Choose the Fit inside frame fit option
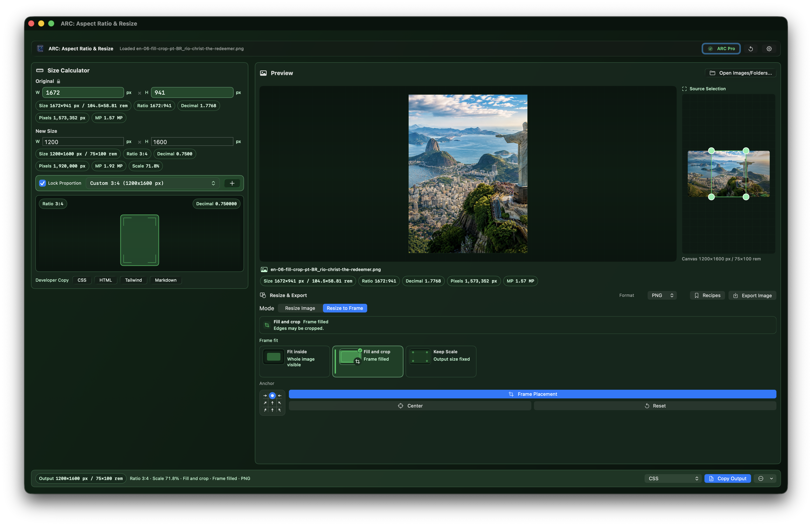The width and height of the screenshot is (812, 526). [295, 362]
